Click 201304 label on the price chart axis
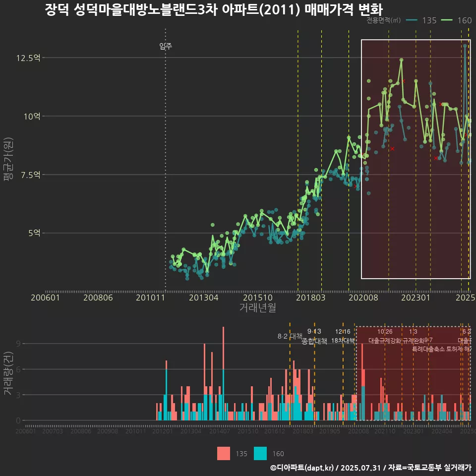476x476 pixels. 203,297
